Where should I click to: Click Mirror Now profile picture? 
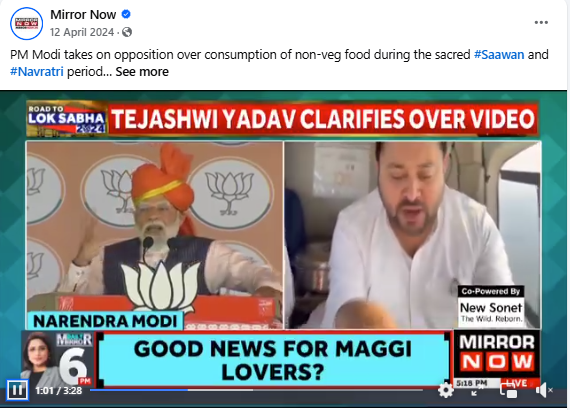point(26,23)
